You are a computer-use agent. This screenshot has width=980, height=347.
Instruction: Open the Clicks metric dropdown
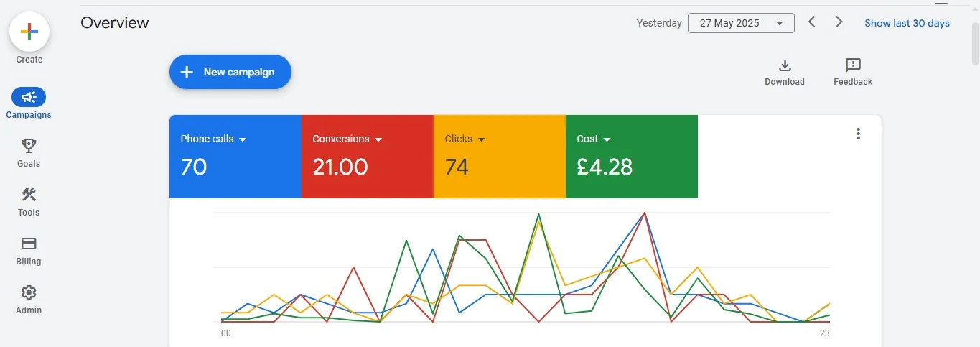[465, 139]
